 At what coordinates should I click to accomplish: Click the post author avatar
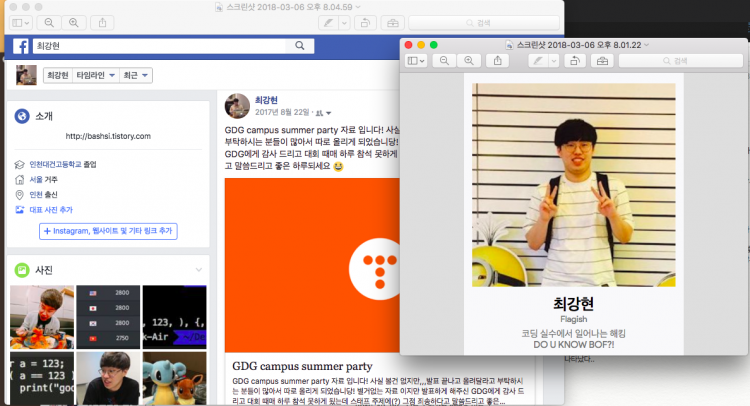pyautogui.click(x=237, y=106)
